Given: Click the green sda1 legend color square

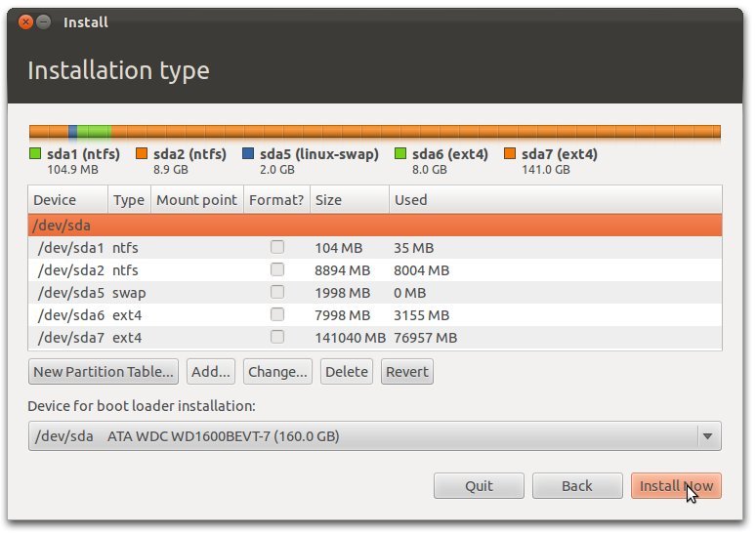Looking at the screenshot, I should [35, 154].
